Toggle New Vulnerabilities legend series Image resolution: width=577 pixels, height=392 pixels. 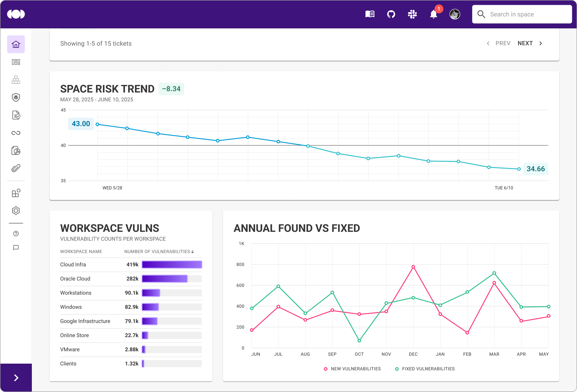352,369
